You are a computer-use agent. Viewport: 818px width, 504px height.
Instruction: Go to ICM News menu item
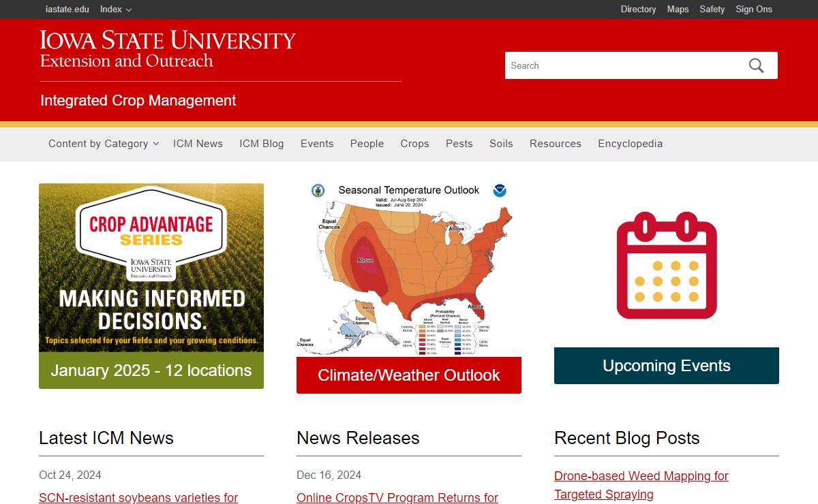198,144
